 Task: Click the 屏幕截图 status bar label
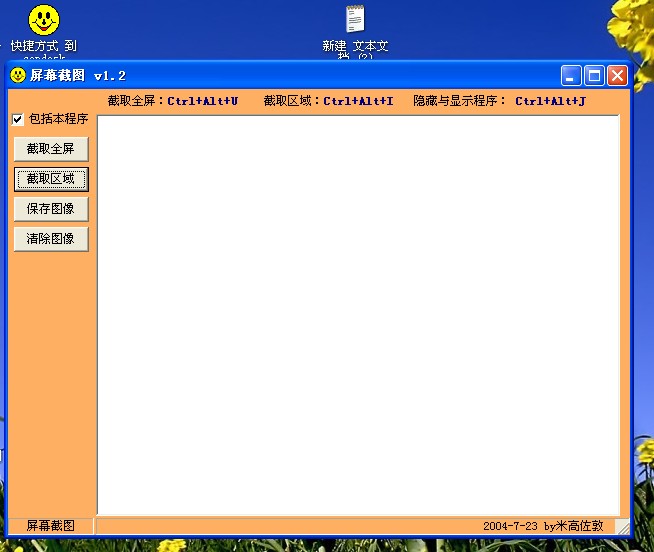[50, 526]
